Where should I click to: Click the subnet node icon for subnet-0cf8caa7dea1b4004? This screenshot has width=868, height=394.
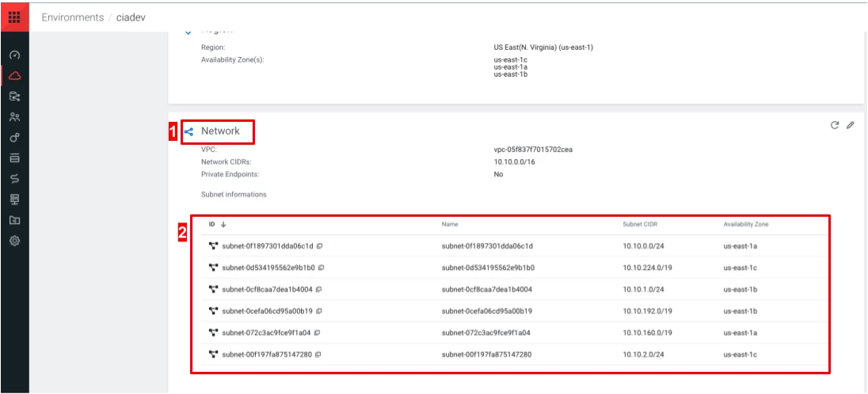(x=214, y=289)
